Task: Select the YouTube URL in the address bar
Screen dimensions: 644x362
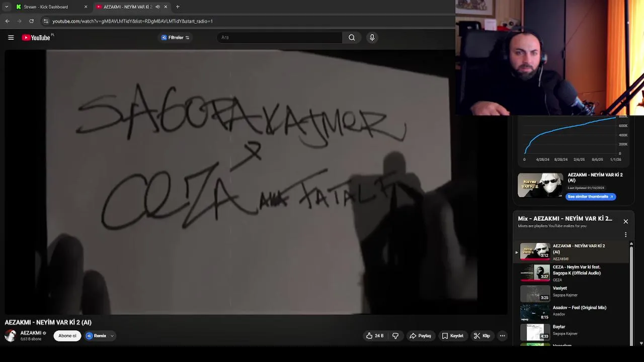Action: (x=132, y=21)
